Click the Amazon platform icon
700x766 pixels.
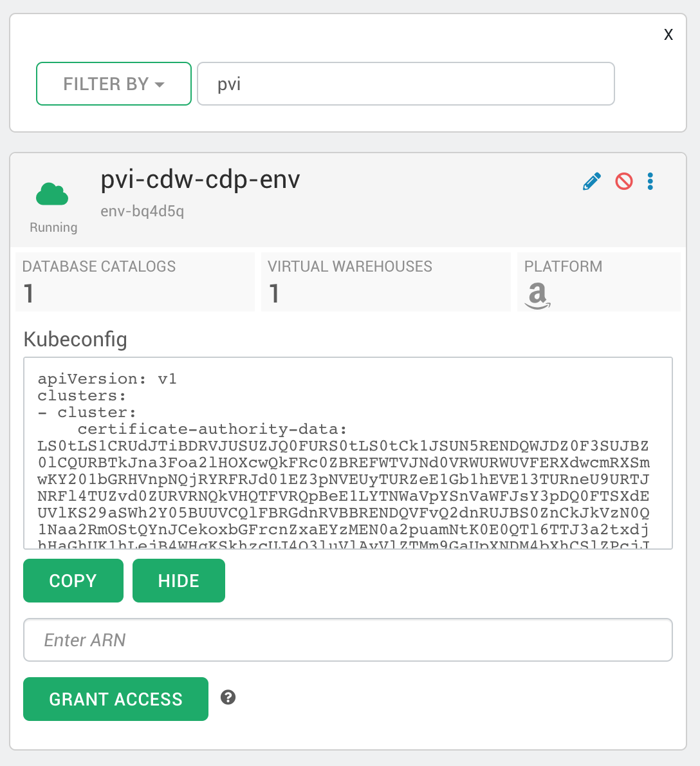[x=538, y=294]
